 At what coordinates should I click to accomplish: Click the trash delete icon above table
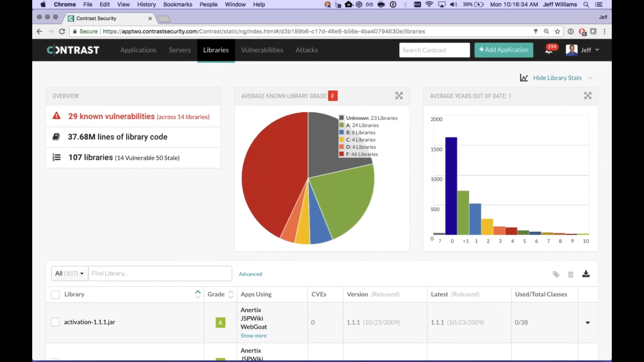pos(571,274)
